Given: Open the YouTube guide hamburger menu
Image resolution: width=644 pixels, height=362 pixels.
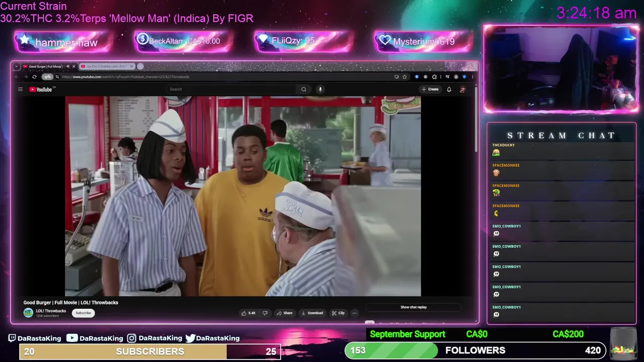Looking at the screenshot, I should 20,89.
